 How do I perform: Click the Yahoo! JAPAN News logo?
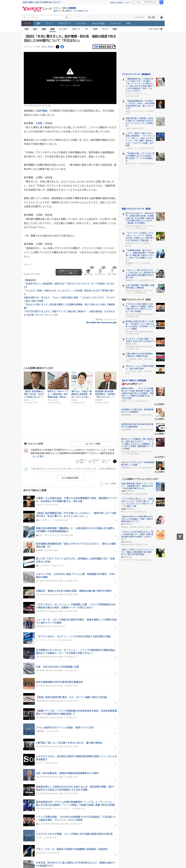point(37,9)
